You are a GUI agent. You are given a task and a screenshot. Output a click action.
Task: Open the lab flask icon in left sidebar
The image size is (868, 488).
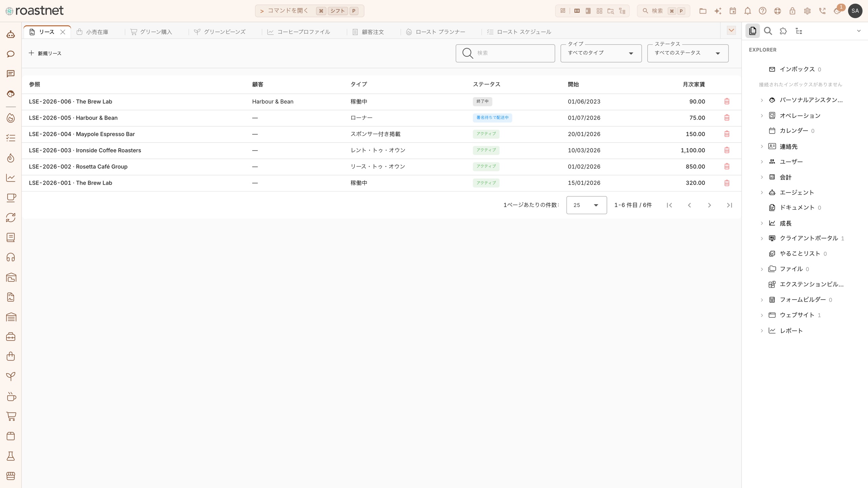point(11,456)
